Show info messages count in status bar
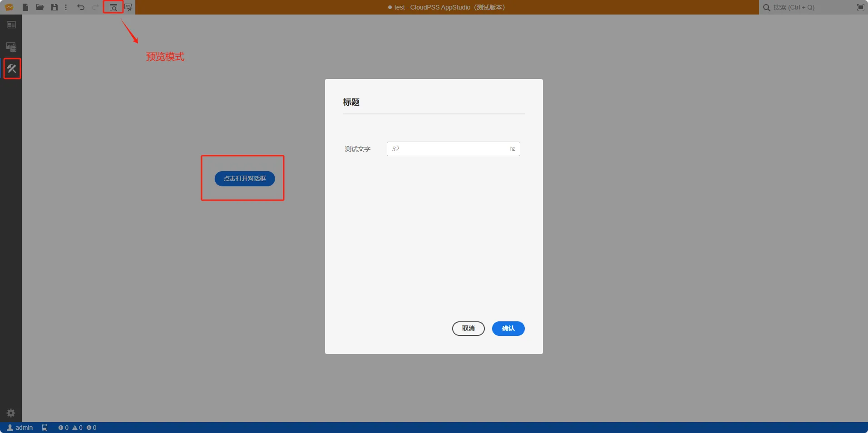Image resolution: width=868 pixels, height=433 pixels. (91, 428)
